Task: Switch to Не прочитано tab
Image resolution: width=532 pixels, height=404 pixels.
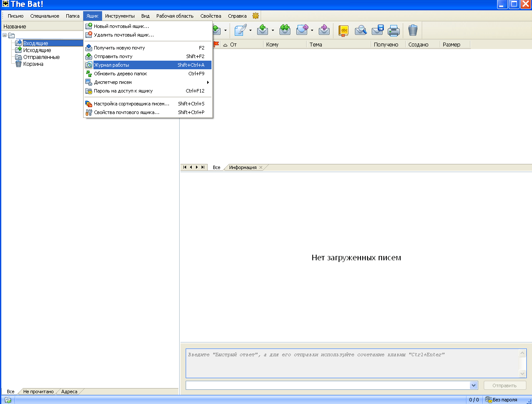Action: click(x=38, y=392)
